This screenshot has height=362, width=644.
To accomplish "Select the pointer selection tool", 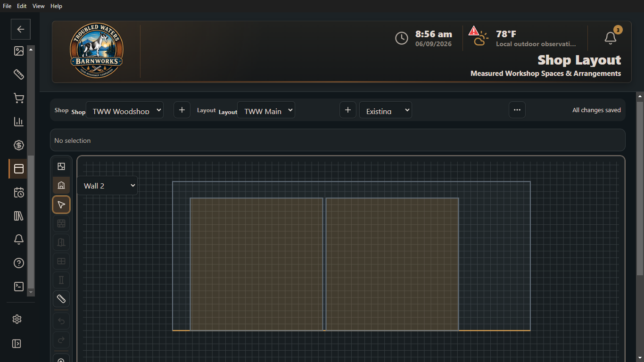I will [61, 205].
